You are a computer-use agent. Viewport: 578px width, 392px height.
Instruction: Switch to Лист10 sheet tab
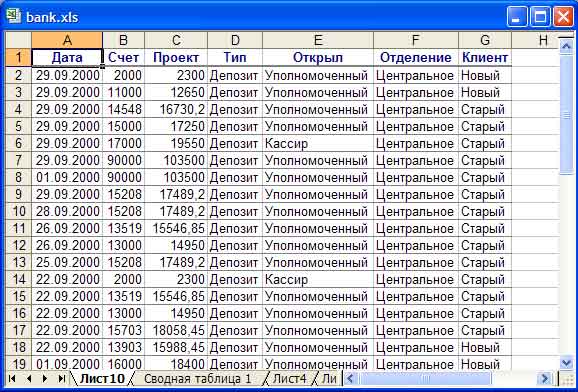[x=102, y=378]
